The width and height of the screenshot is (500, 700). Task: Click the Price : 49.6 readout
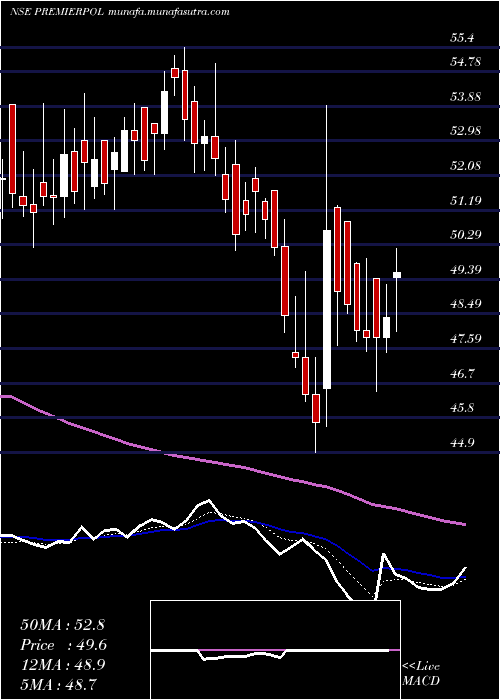[x=64, y=645]
